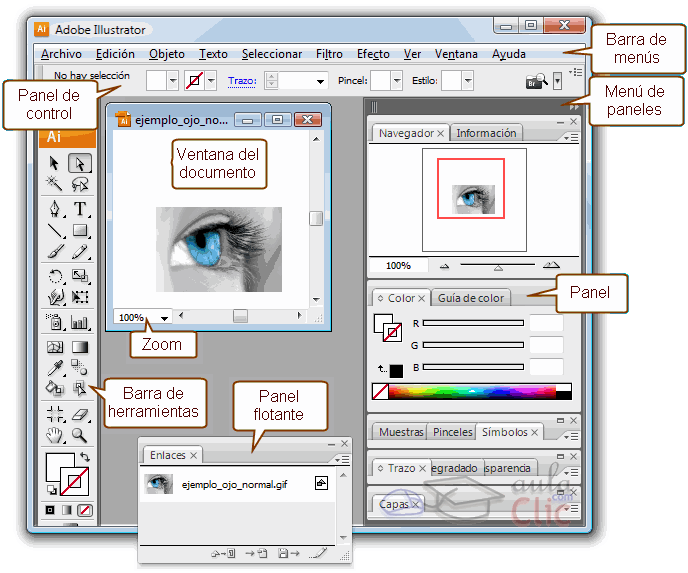Pick the Line Segment tool
Screen dimensions: 688x573
coord(55,230)
